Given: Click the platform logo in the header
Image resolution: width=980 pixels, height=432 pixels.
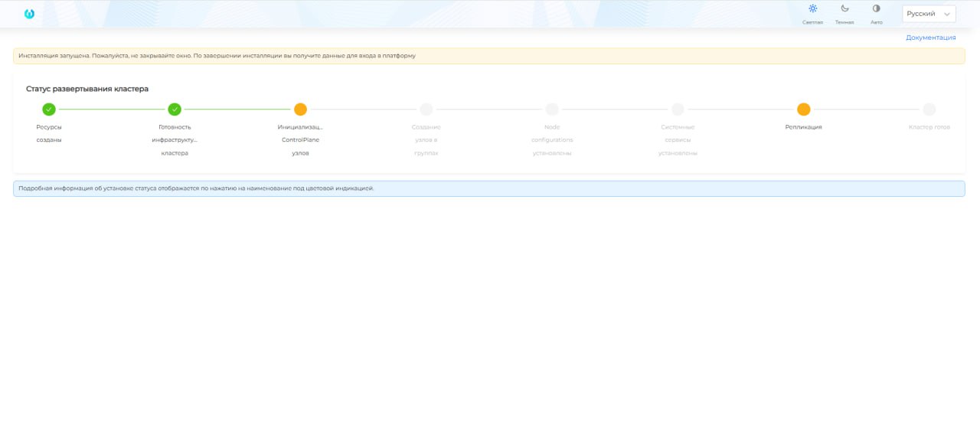Looking at the screenshot, I should coord(30,14).
